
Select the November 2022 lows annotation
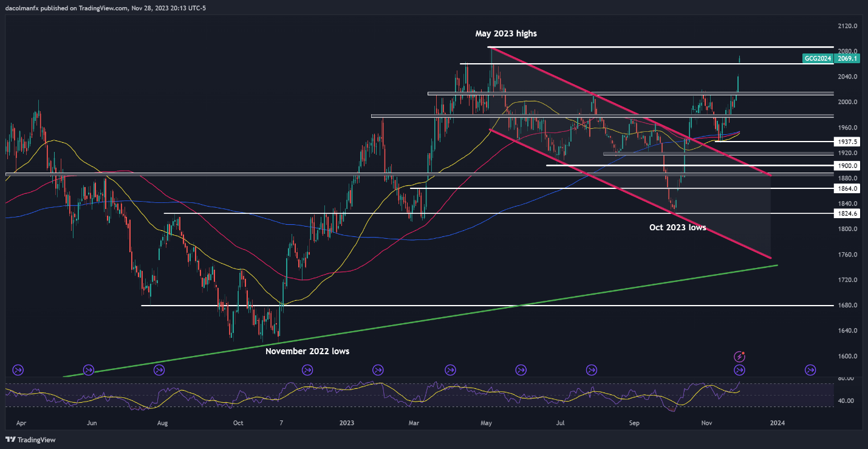coord(308,351)
